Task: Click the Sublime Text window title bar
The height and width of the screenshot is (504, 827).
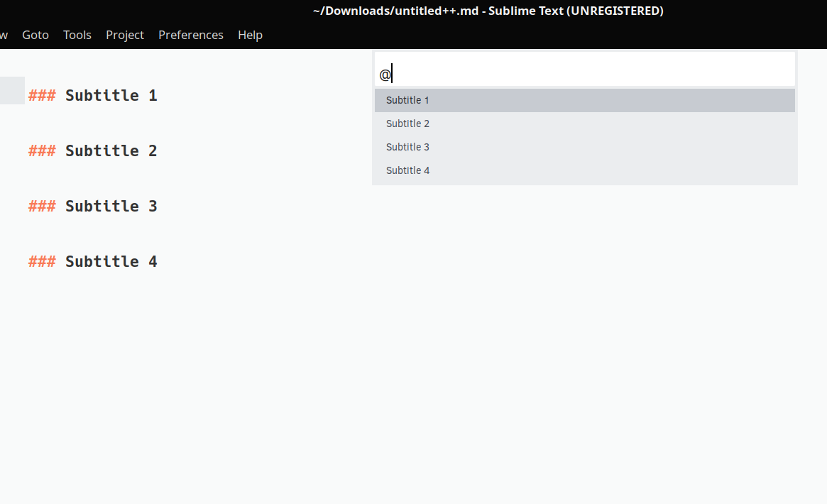Action: pyautogui.click(x=488, y=11)
